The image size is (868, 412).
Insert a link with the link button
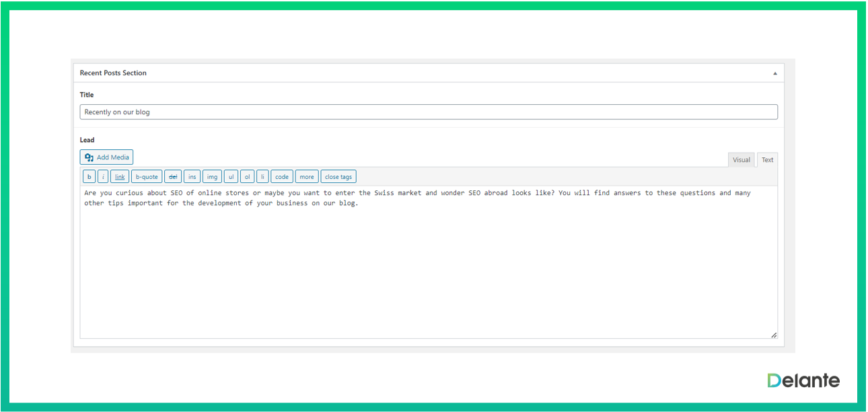[120, 177]
